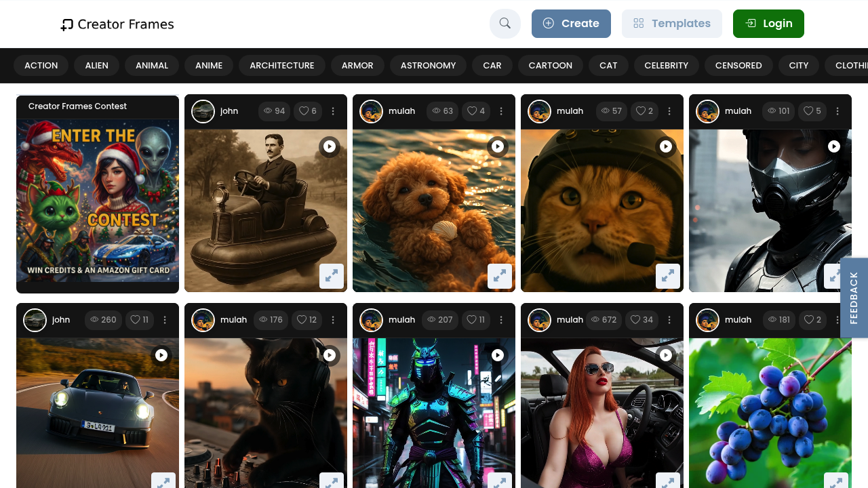This screenshot has height=488, width=868.
Task: Like the redhead driver post with 34 hearts
Action: tap(642, 320)
